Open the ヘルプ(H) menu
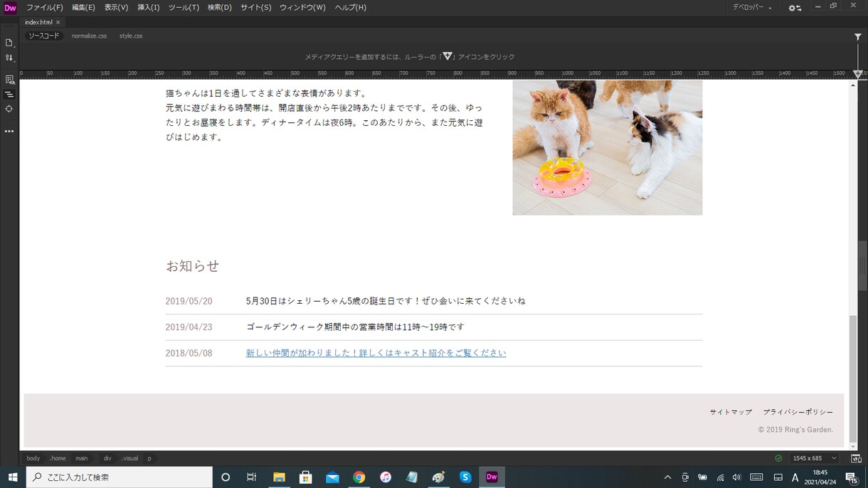The height and width of the screenshot is (488, 868). [350, 7]
